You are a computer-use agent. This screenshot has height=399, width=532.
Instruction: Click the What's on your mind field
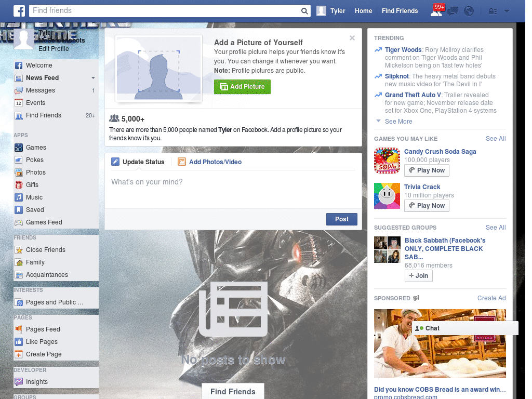(x=233, y=189)
